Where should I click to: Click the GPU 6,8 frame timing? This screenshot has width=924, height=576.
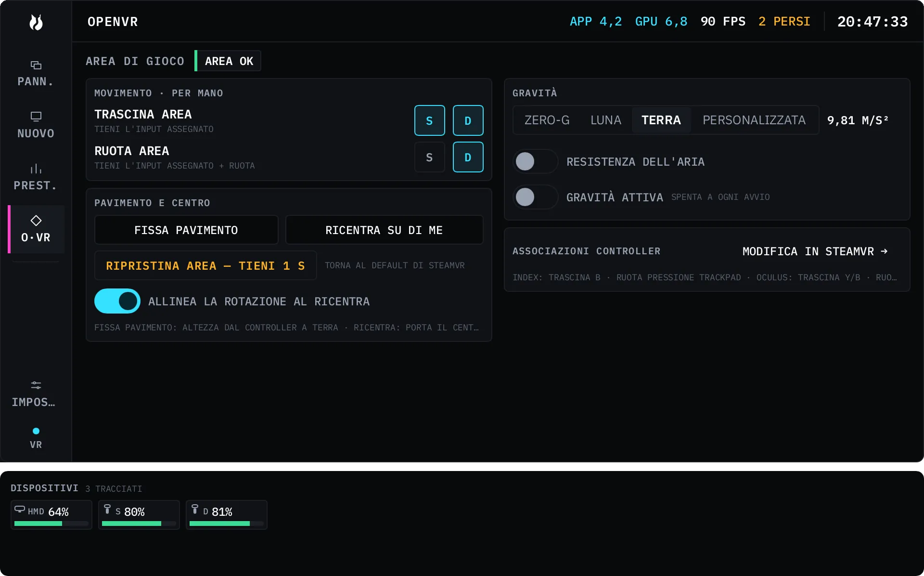coord(661,22)
